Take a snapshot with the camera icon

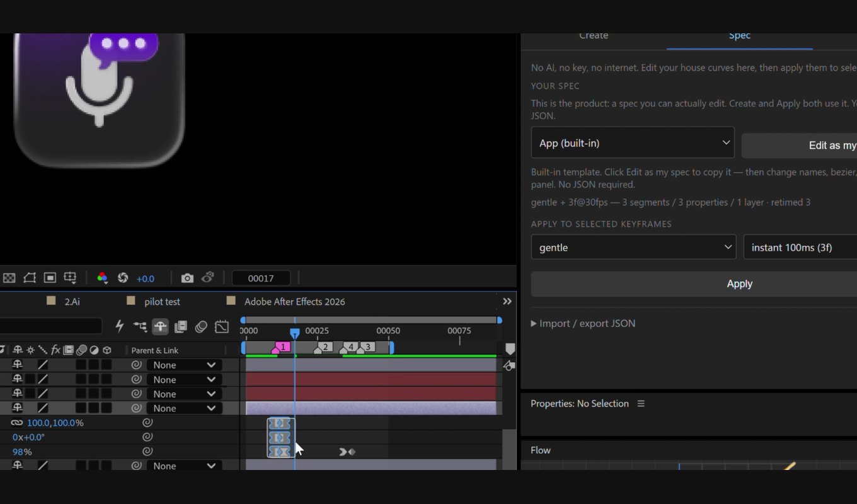point(187,278)
